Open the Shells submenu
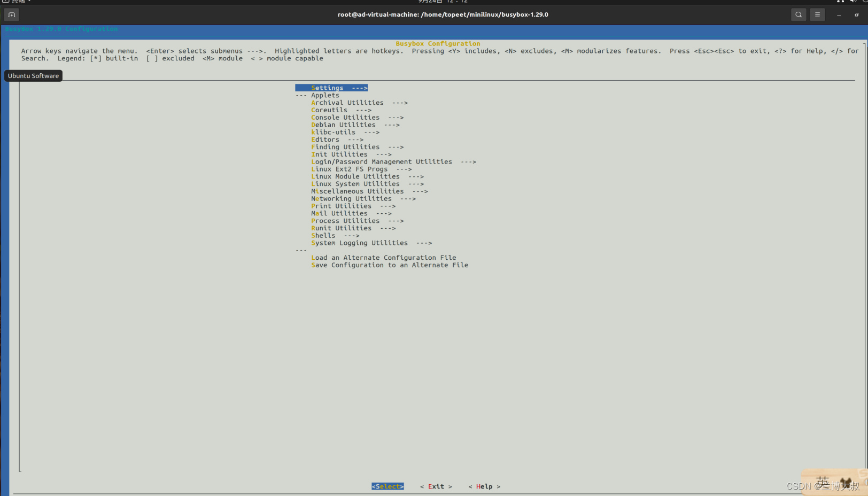The width and height of the screenshot is (868, 496). 323,235
